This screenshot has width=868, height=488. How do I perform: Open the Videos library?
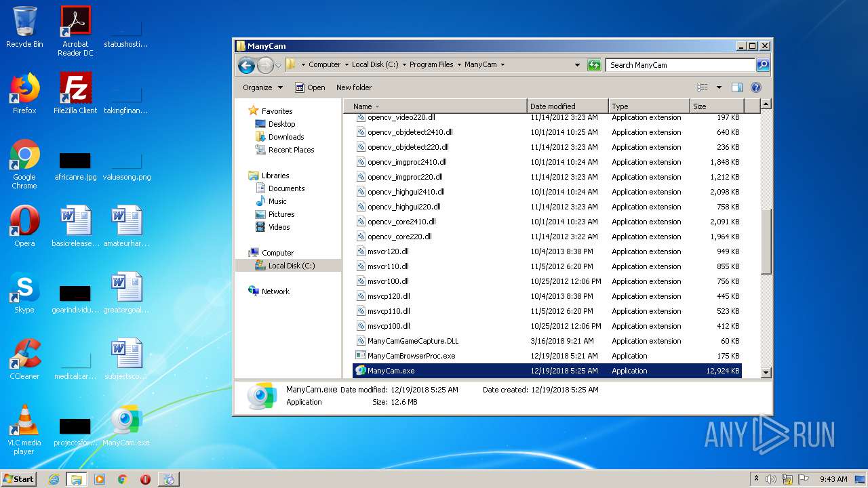pyautogui.click(x=279, y=227)
